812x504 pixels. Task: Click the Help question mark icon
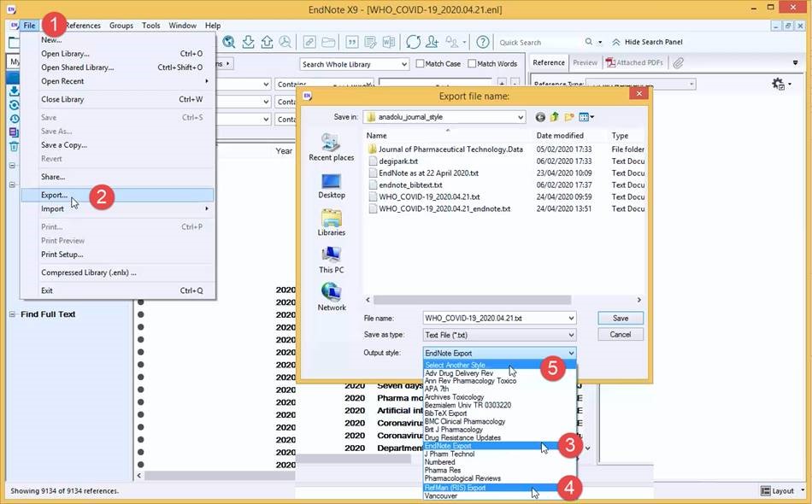click(483, 42)
